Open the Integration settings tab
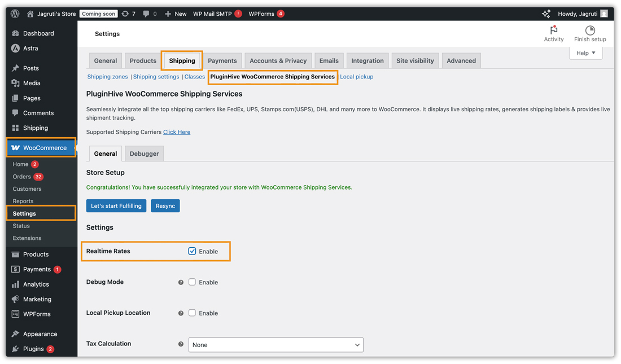621x364 pixels. [x=368, y=60]
